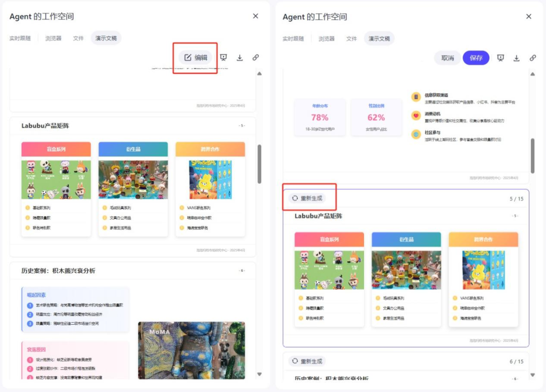
Task: Click 重新生成 on slide 5 / 15
Action: tap(307, 198)
